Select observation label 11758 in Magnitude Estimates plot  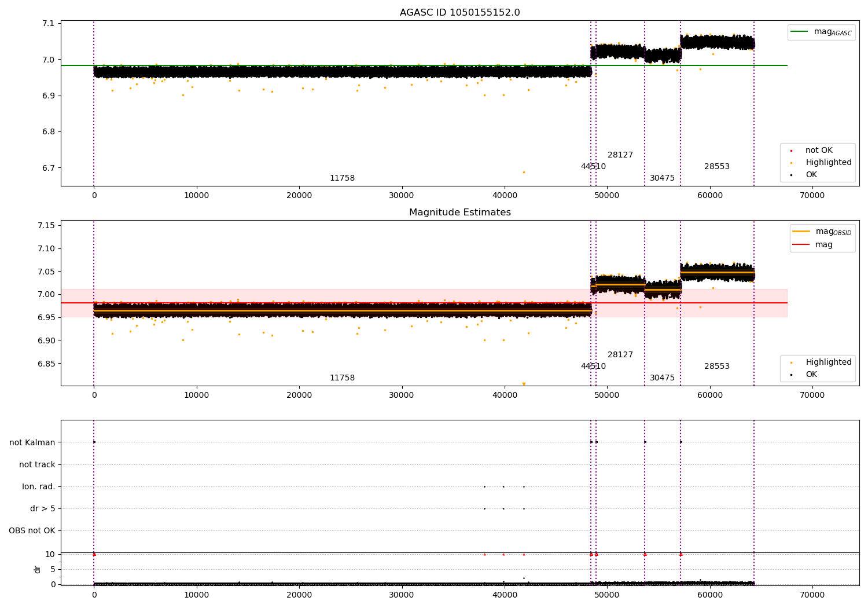(x=342, y=378)
